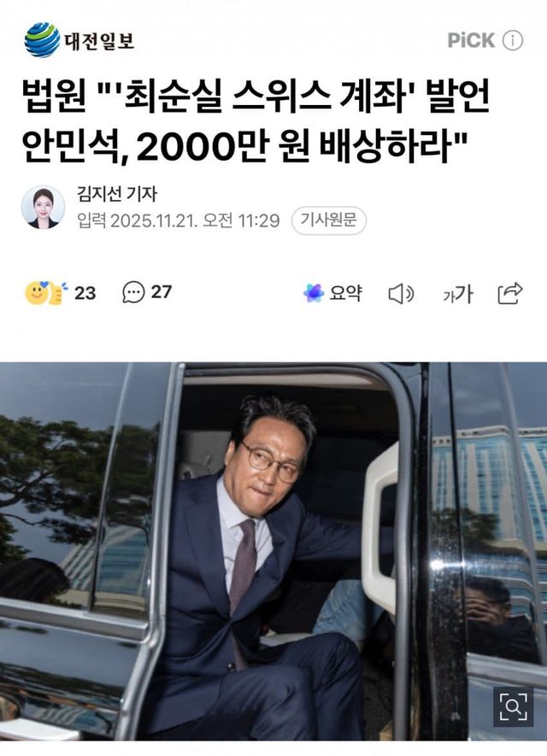Change font size with 가가 icon
547x756 pixels.
[458, 294]
